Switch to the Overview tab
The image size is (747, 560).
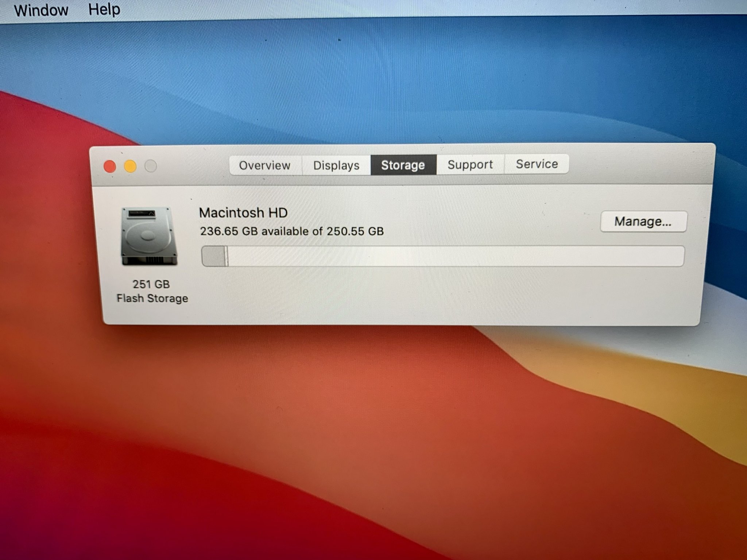click(x=265, y=165)
